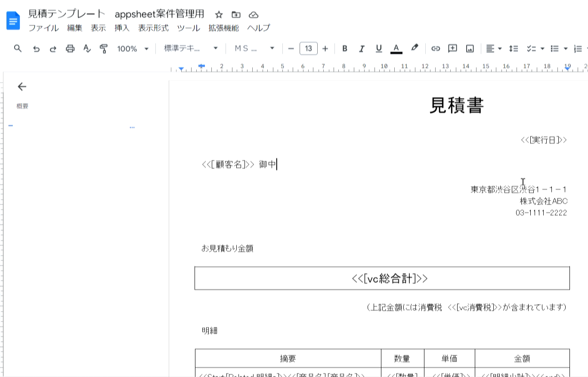Close the document outline with back arrow

click(x=22, y=87)
